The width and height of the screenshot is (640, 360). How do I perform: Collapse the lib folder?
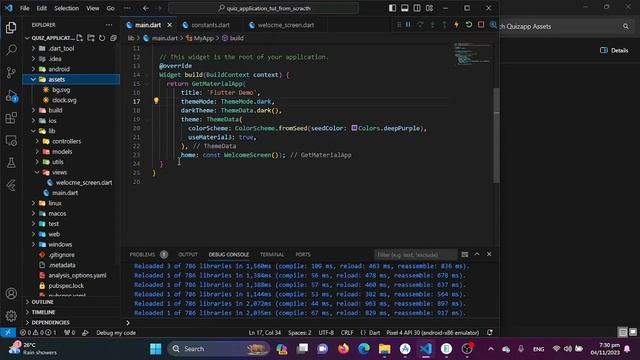click(x=33, y=131)
